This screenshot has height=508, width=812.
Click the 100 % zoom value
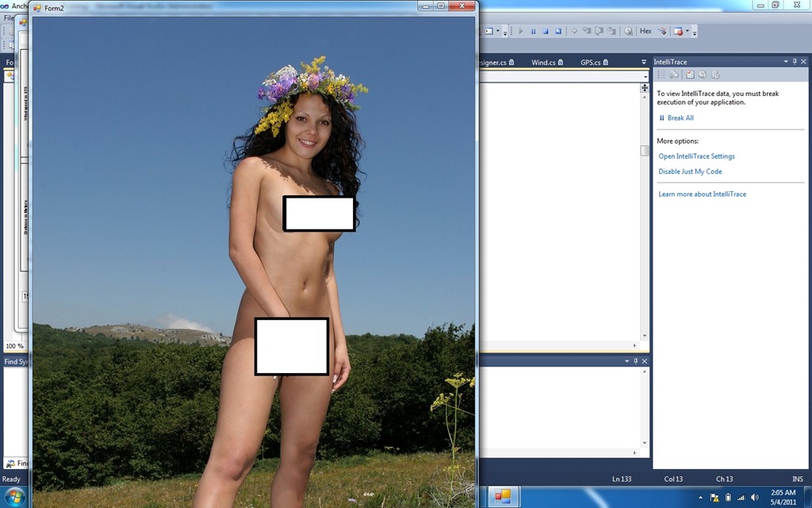[14, 346]
